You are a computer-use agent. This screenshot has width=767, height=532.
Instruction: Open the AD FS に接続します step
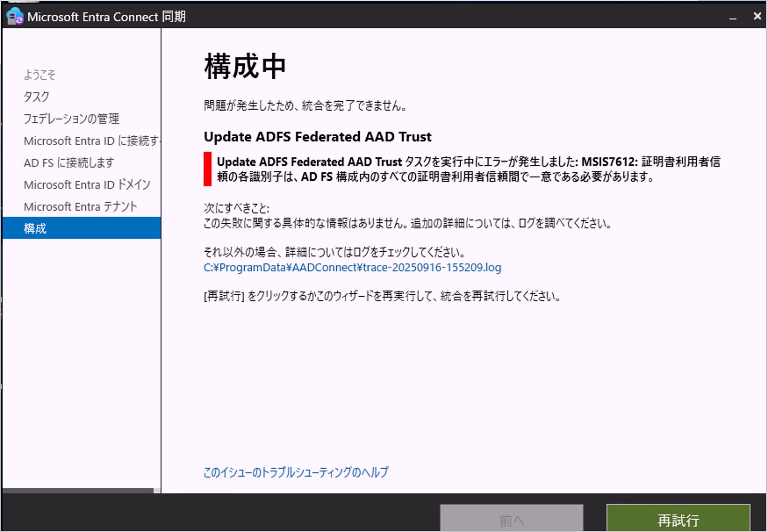point(69,162)
